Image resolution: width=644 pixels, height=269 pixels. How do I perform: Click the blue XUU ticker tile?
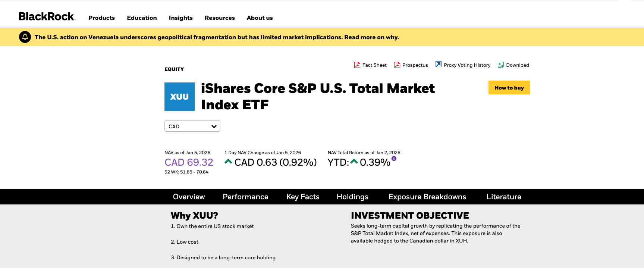(x=179, y=97)
